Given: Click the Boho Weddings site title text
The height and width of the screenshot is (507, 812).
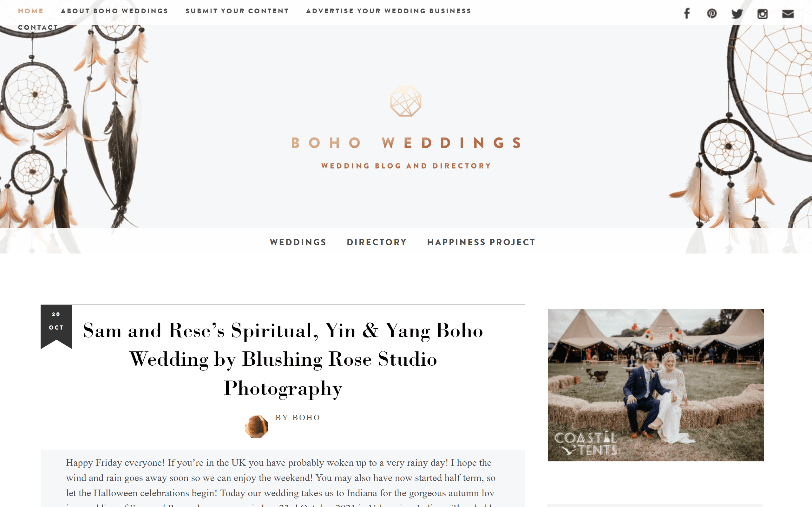Looking at the screenshot, I should [x=406, y=143].
